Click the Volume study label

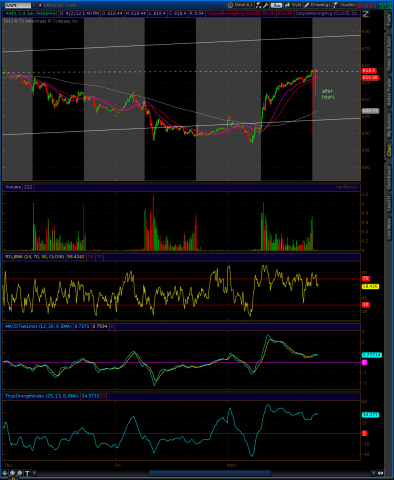(13, 187)
